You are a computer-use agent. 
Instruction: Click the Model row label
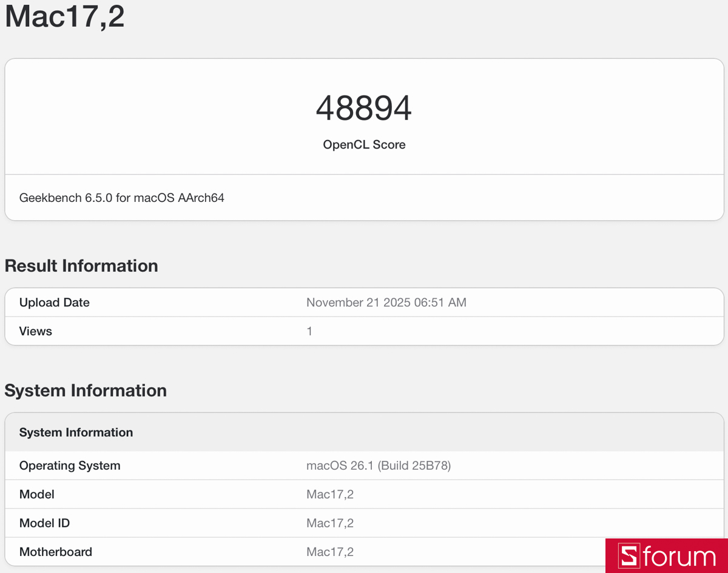[37, 495]
